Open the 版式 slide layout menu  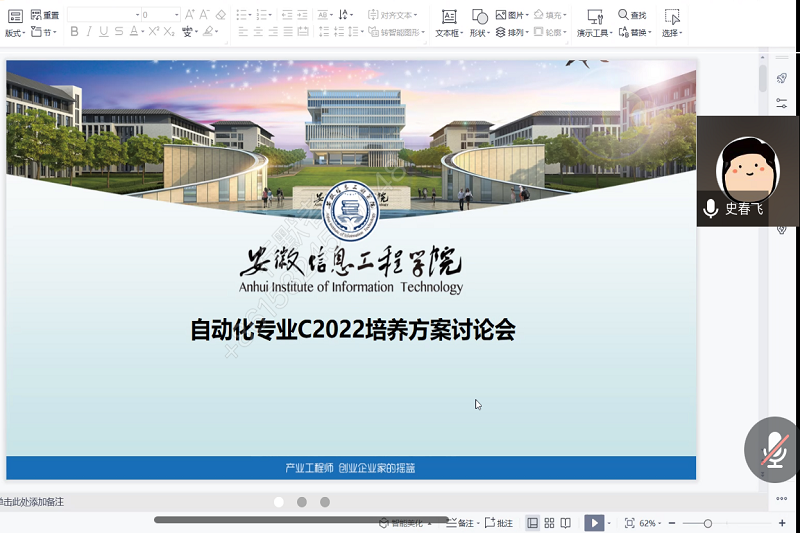point(15,23)
